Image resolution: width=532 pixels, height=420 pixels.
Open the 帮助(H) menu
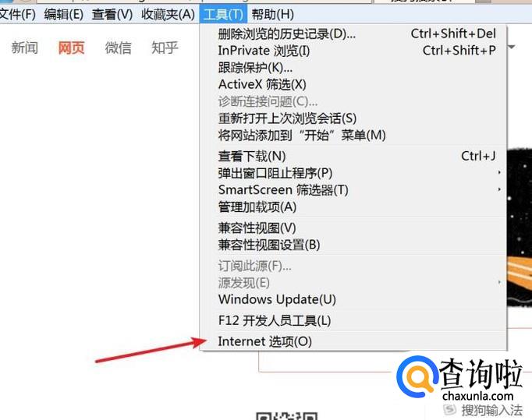(272, 14)
